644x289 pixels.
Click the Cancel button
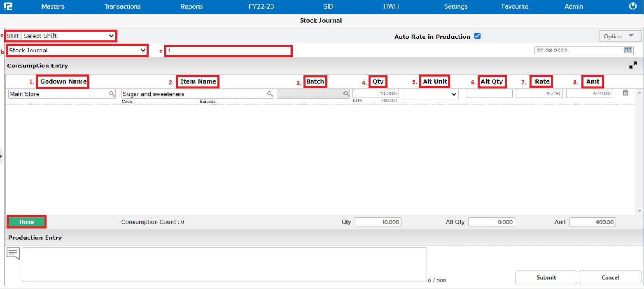tap(610, 277)
